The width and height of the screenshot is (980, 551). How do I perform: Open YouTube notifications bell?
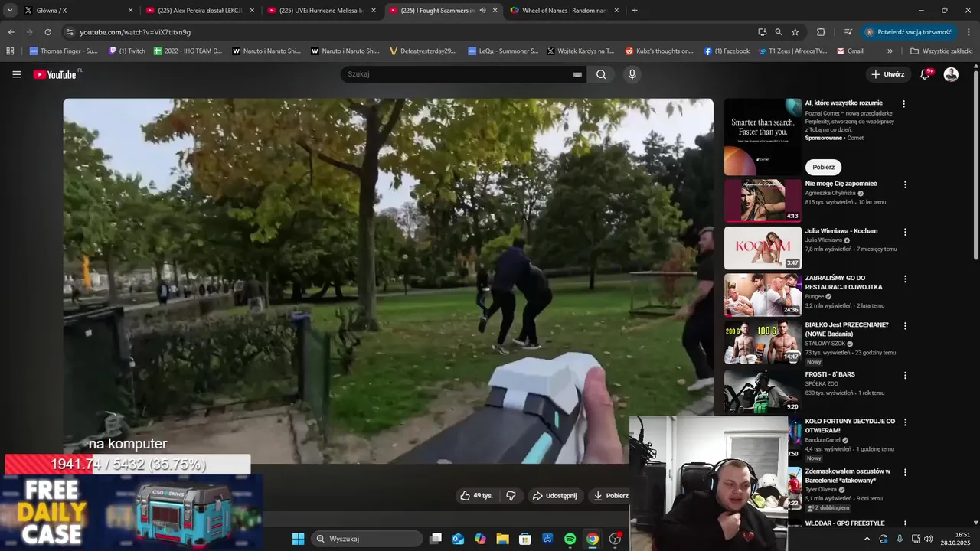click(926, 74)
